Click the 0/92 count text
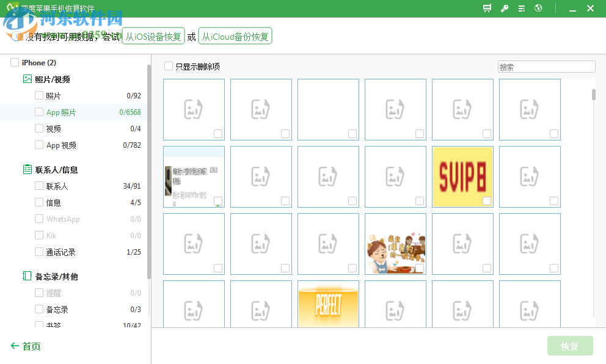The height and width of the screenshot is (364, 606). 134,95
